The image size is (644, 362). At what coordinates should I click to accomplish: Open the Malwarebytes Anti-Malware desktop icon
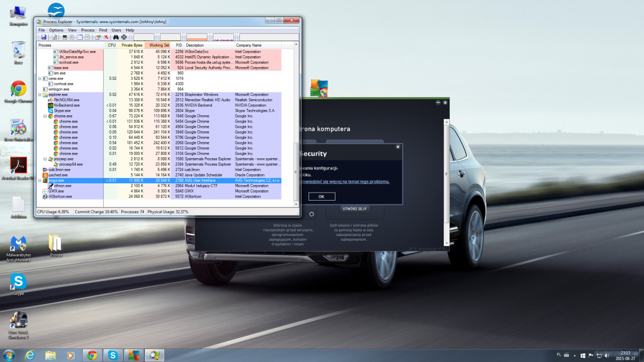[18, 248]
